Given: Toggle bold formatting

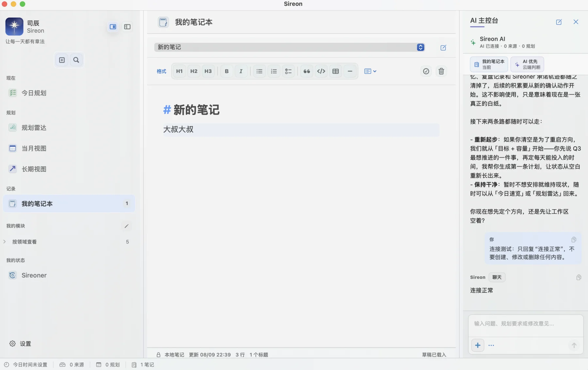Looking at the screenshot, I should tap(227, 71).
